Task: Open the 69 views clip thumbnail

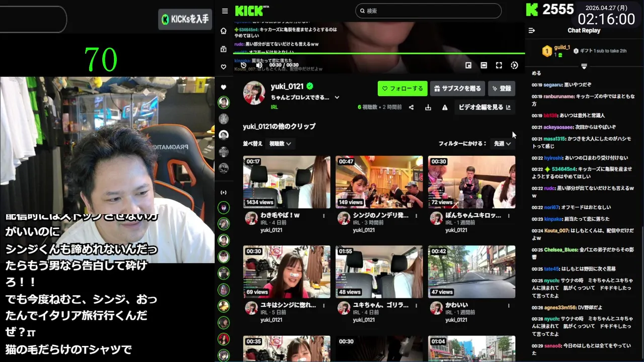Action: (x=287, y=272)
